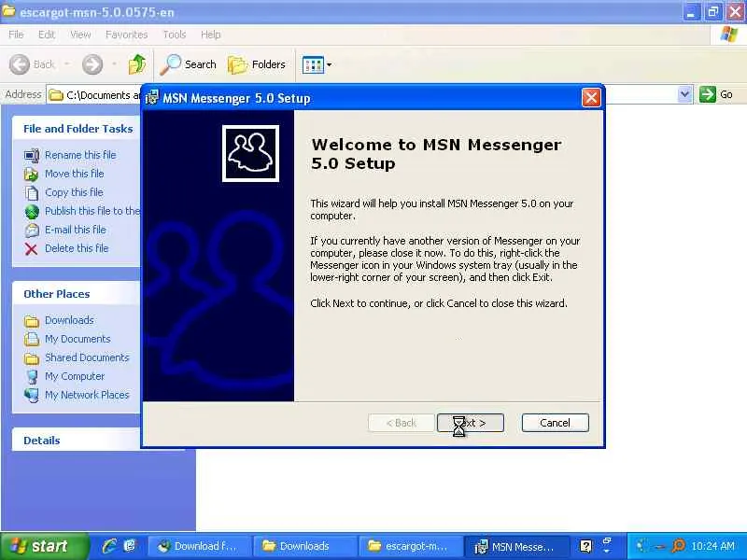Click the MSN Messenger buddies logo
The width and height of the screenshot is (747, 560).
click(250, 153)
